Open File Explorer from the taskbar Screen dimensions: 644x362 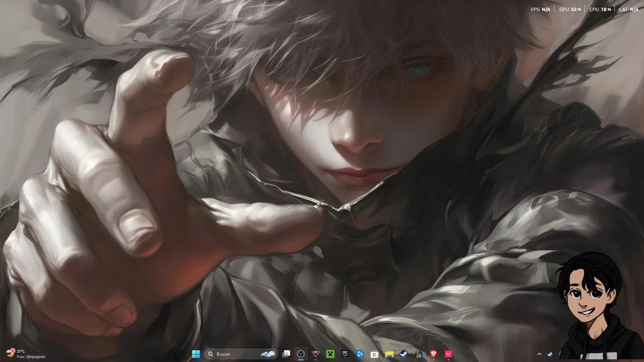coord(389,354)
